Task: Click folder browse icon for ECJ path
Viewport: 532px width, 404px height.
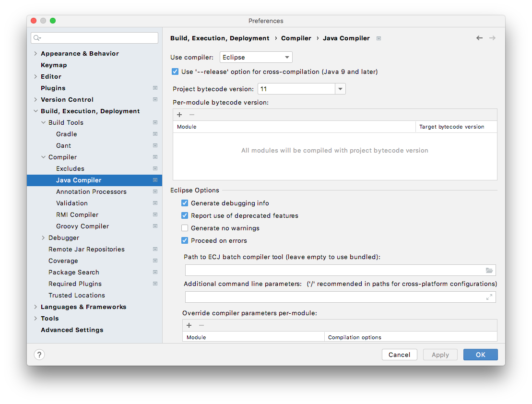Action: [489, 271]
